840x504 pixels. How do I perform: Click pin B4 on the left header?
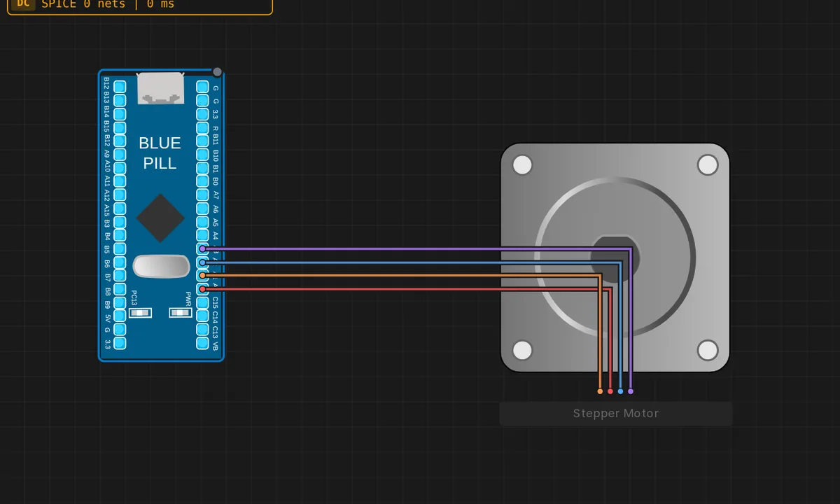point(120,235)
